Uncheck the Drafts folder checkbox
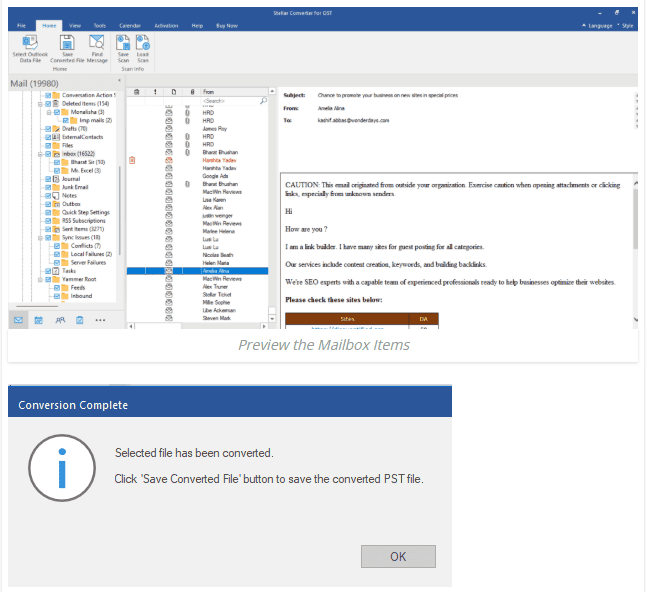 pyautogui.click(x=46, y=129)
